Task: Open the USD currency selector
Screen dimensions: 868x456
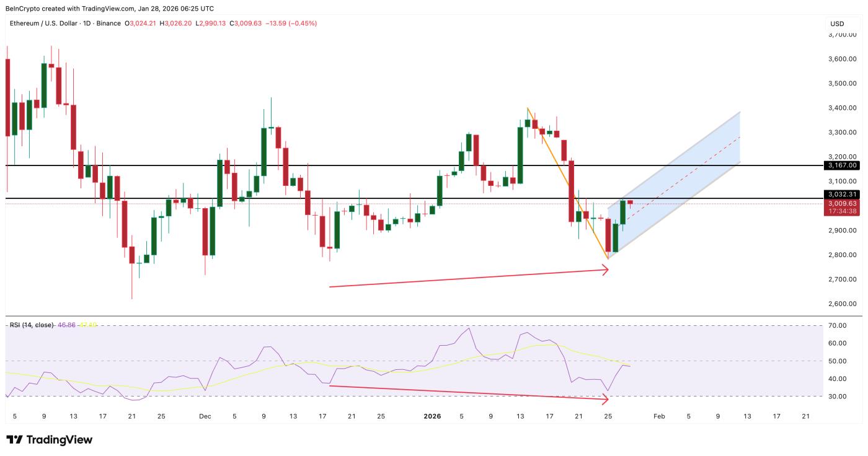Action: (x=837, y=24)
